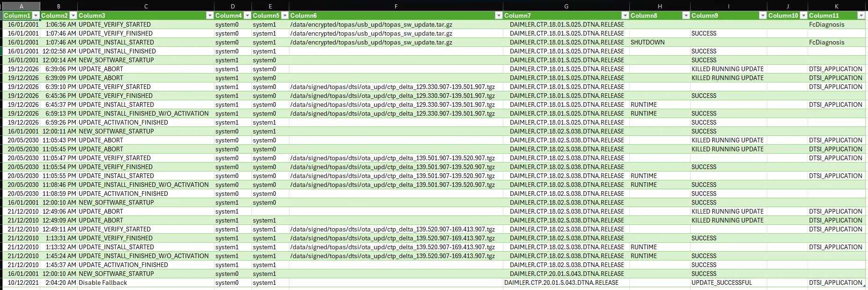
Task: Open the Column9 filter dropdown arrow
Action: [x=763, y=15]
